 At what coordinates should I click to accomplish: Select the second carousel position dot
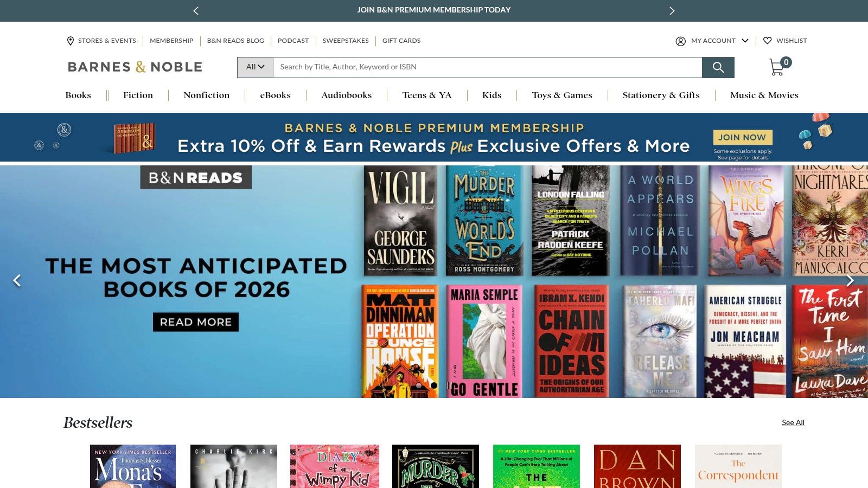[x=434, y=385]
